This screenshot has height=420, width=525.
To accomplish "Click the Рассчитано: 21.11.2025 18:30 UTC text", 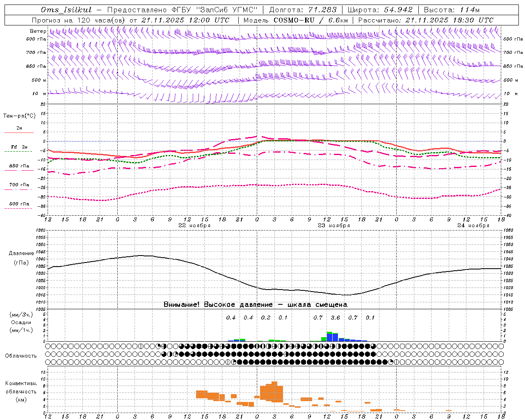I will pyautogui.click(x=426, y=20).
